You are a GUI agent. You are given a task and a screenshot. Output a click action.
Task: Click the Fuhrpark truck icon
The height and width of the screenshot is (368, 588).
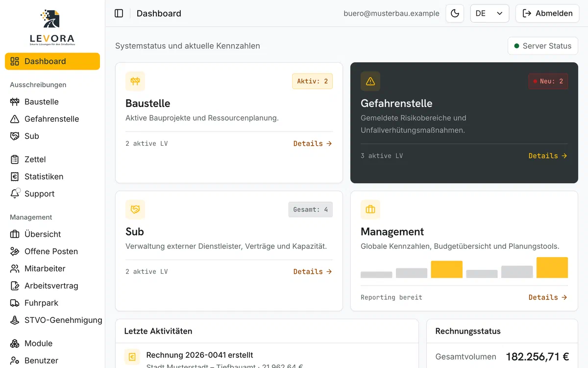(15, 303)
